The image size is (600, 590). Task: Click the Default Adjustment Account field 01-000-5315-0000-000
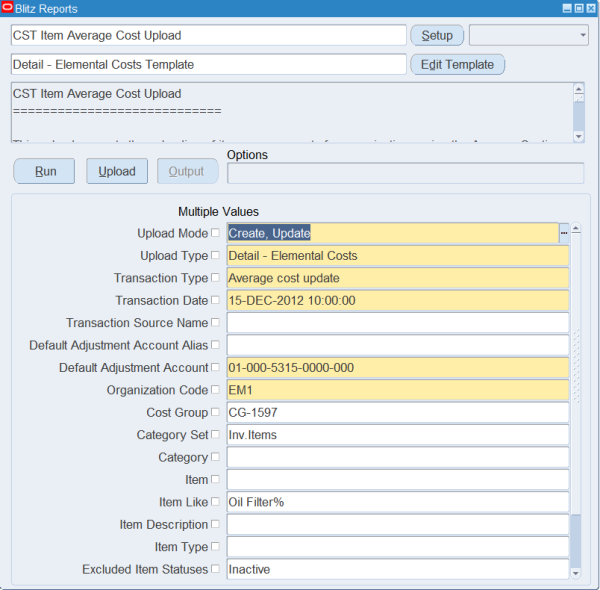398,367
